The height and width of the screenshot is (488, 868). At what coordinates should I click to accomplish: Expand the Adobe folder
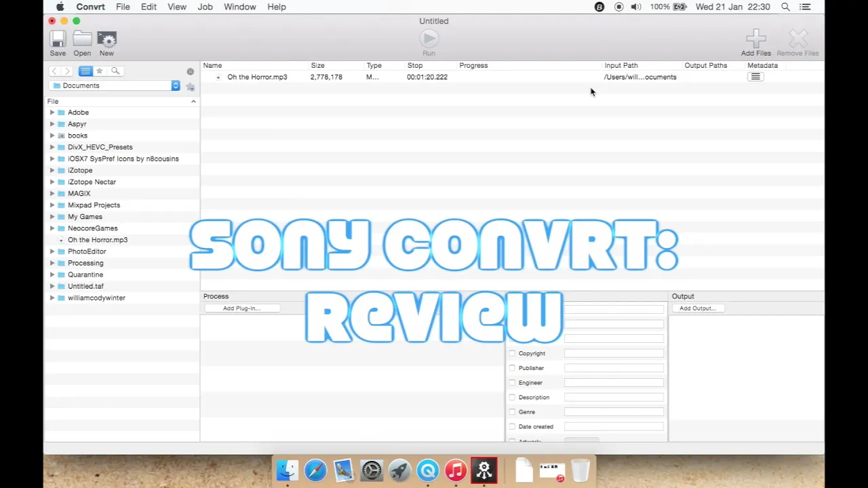52,113
